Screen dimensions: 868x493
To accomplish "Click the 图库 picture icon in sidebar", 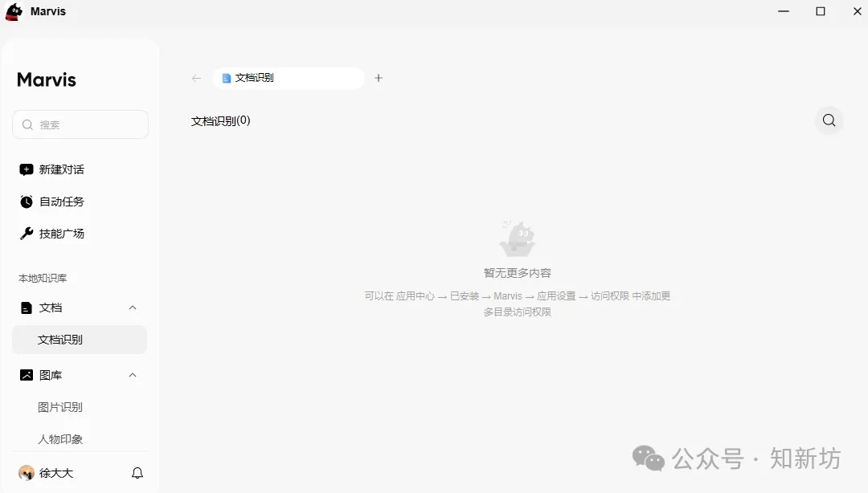I will click(26, 375).
